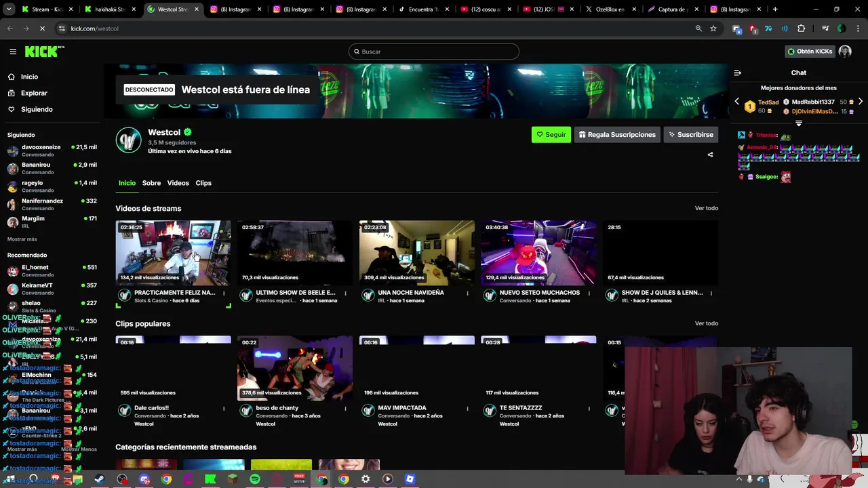
Task: Expand Mostrar más under Siguiendo
Action: 22,239
